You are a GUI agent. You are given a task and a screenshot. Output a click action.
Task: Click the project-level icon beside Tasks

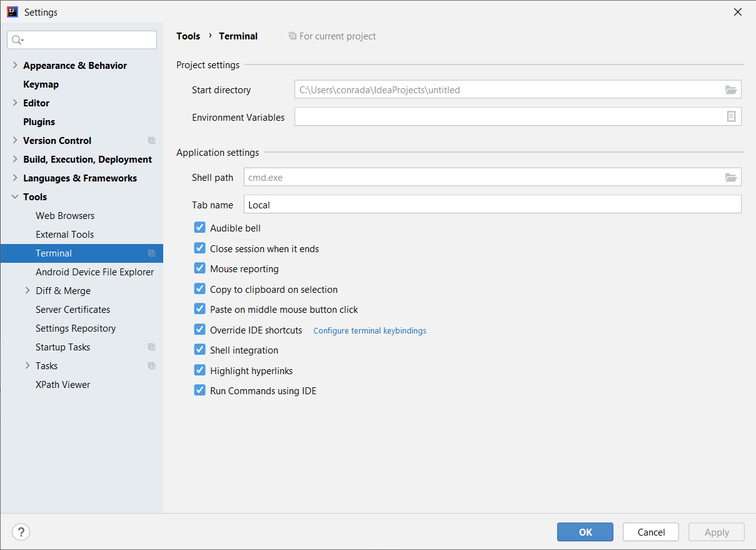(151, 366)
